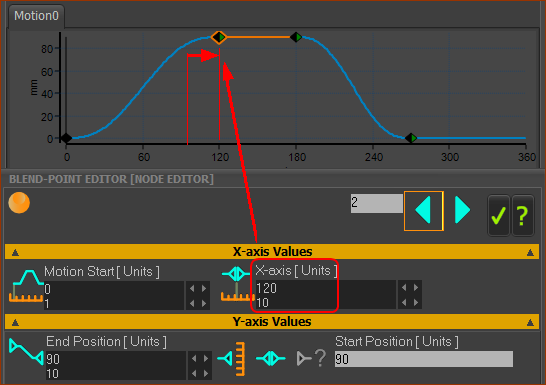Collapse Y-axis Values section via left triangle

click(x=15, y=323)
